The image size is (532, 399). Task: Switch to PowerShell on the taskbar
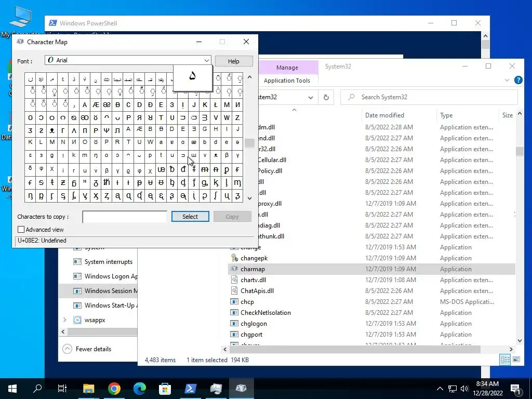click(190, 388)
